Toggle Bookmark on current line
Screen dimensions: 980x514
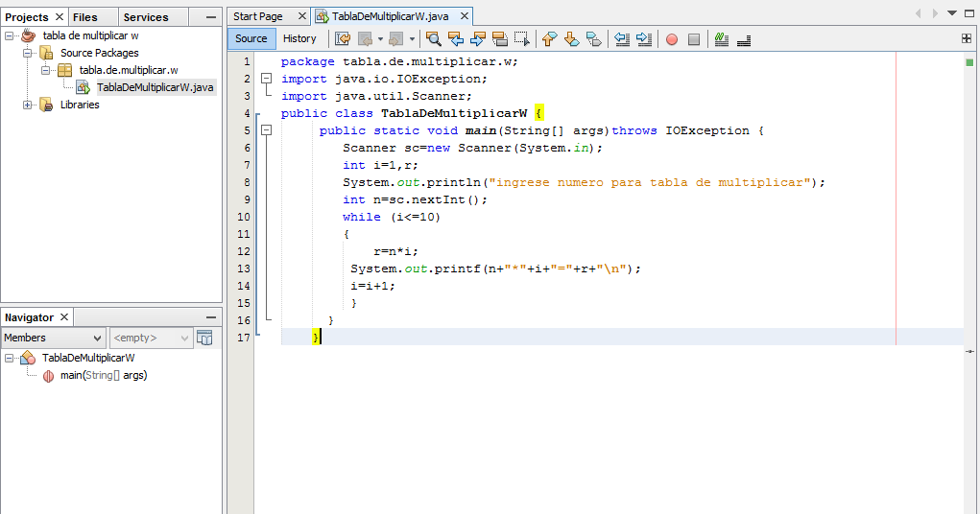click(x=594, y=38)
